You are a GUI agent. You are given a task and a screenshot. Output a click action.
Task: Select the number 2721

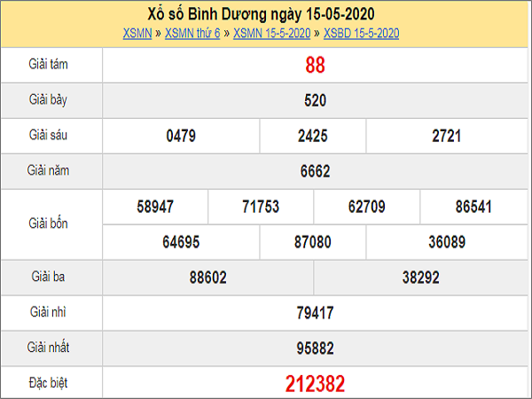447,136
